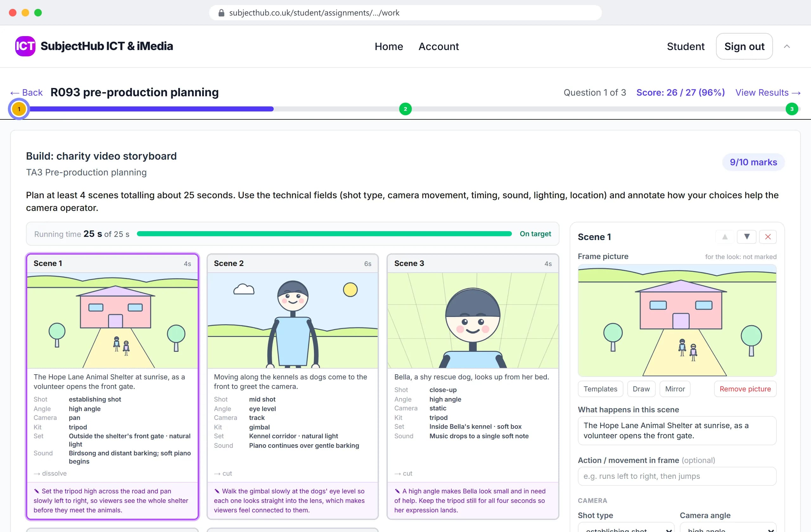This screenshot has width=811, height=532.
Task: Mirror the frame picture
Action: coord(675,389)
